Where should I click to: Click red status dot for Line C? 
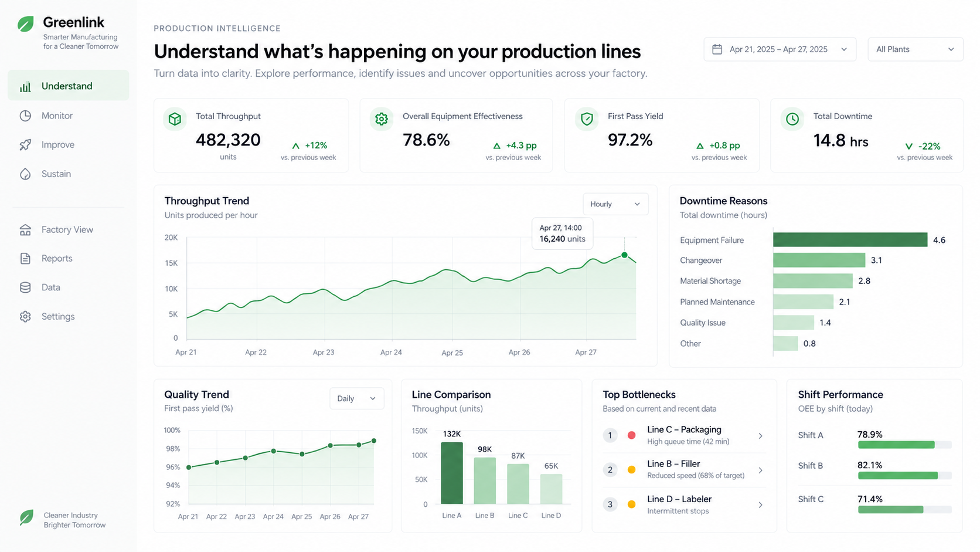coord(631,435)
